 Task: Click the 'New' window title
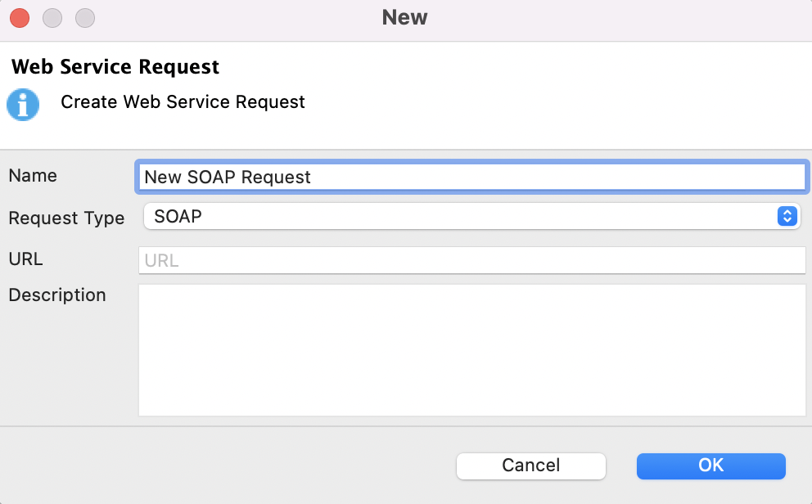coord(405,17)
